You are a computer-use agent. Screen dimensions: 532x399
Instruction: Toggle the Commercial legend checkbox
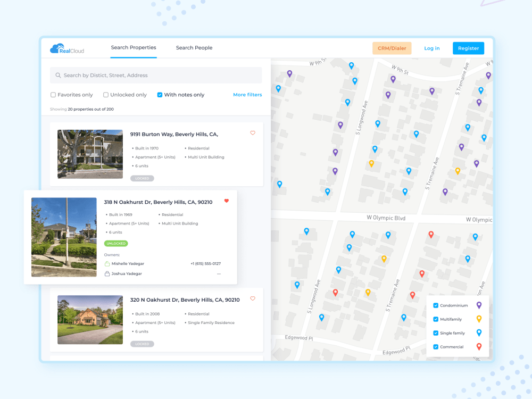(x=436, y=347)
